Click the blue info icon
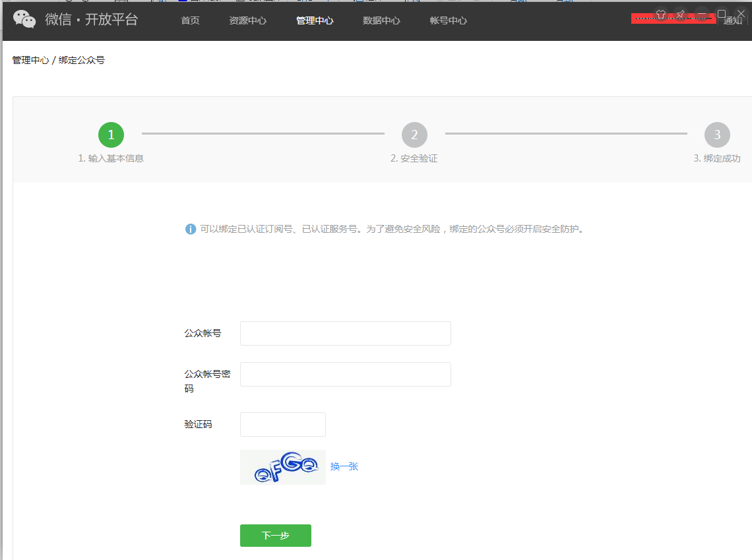This screenshot has width=752, height=560. click(x=191, y=230)
